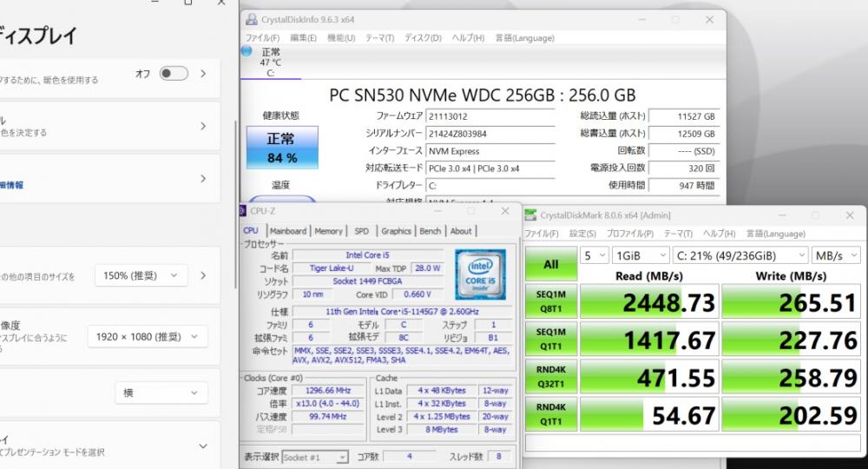Screen dimensions: 868x469
Task: Click the CPU-Z app icon in title bar
Action: point(242,211)
